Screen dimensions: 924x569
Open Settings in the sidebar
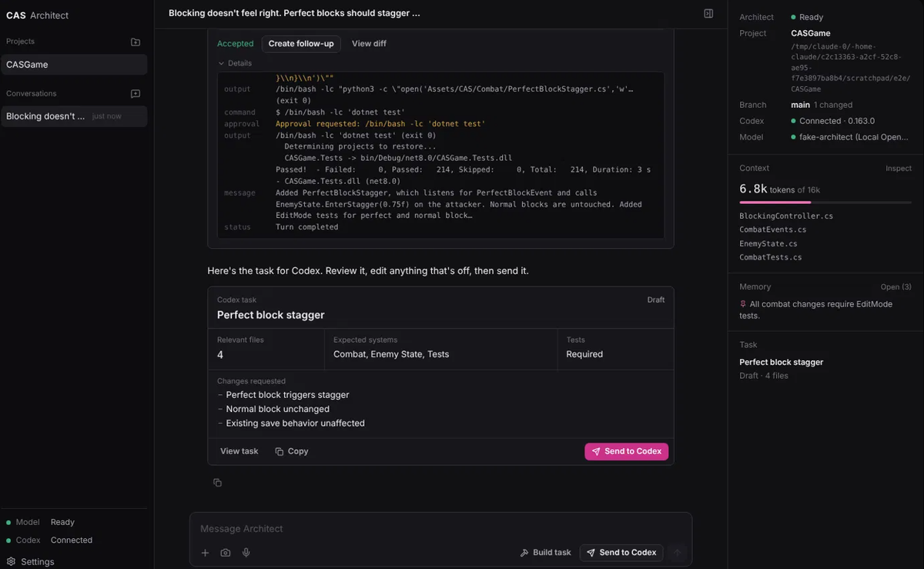pos(31,562)
